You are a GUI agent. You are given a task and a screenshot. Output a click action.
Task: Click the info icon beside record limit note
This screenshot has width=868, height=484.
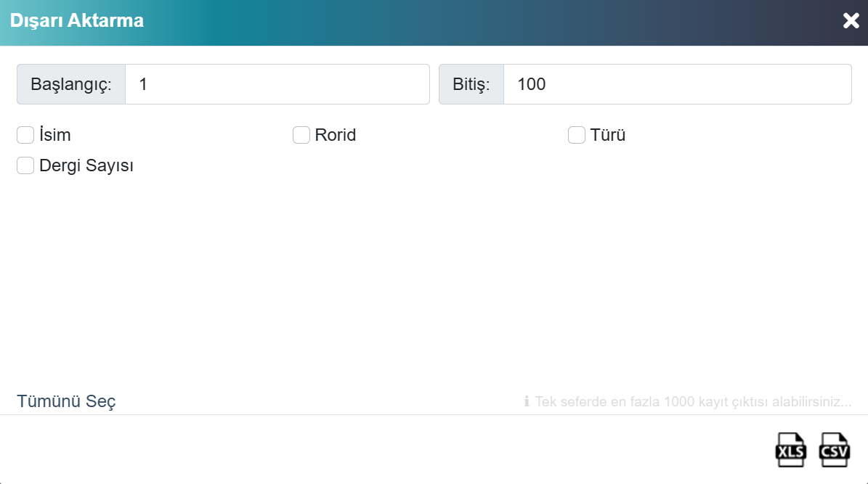coord(527,401)
